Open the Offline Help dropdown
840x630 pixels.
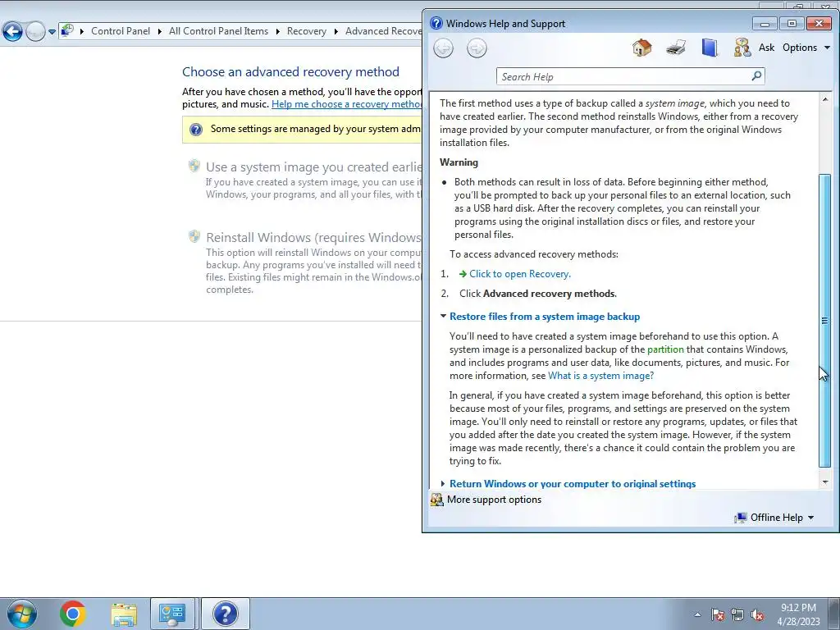tap(782, 518)
